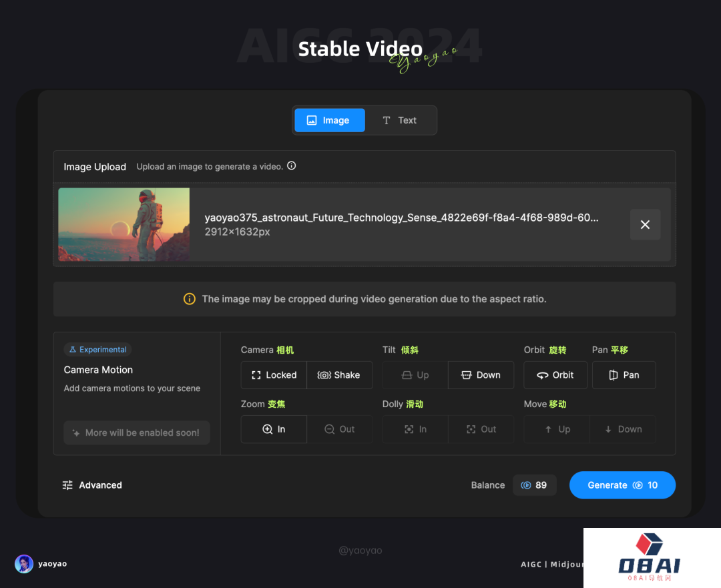Click the aspect ratio warning icon
The width and height of the screenshot is (721, 588).
pyautogui.click(x=190, y=299)
